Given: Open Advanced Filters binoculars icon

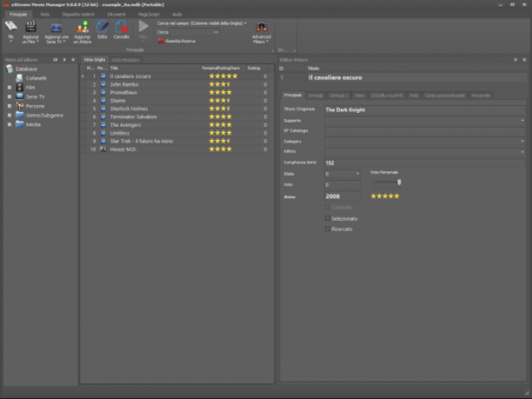Looking at the screenshot, I should pos(262,27).
